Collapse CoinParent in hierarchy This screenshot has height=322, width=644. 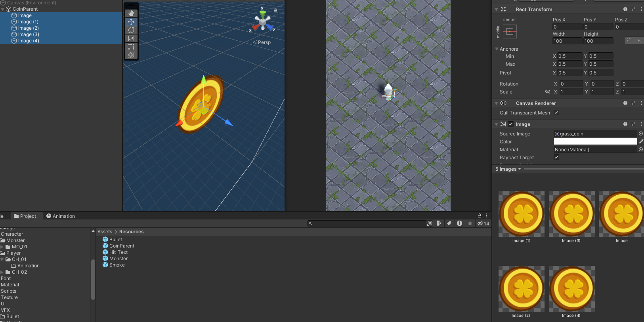tap(2, 9)
